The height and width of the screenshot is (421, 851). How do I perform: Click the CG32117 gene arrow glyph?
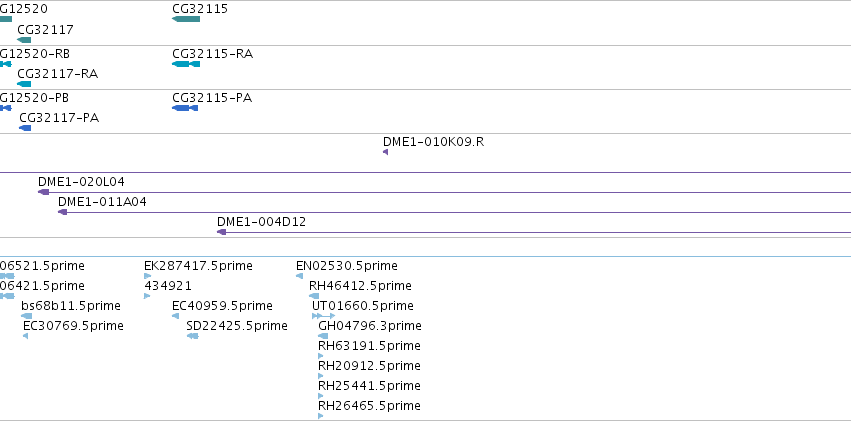point(24,40)
